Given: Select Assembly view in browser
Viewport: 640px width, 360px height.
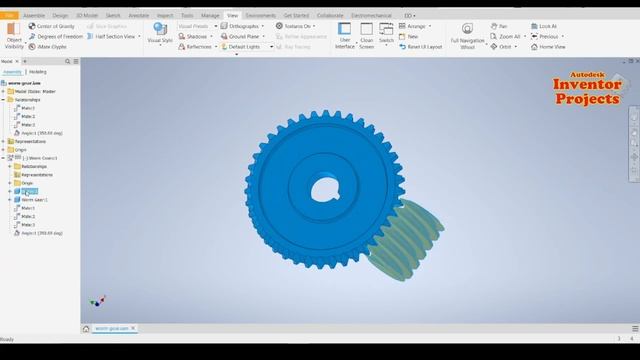Looking at the screenshot, I should (x=12, y=72).
